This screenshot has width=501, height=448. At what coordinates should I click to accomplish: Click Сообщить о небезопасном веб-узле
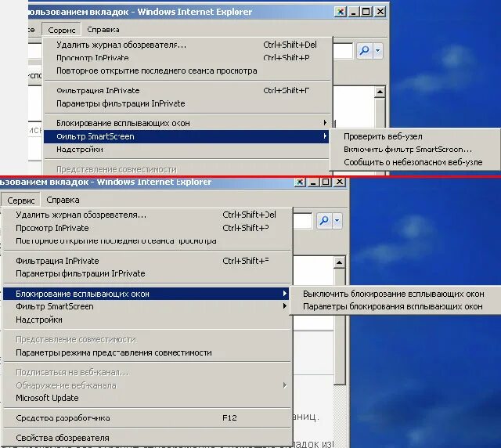414,162
